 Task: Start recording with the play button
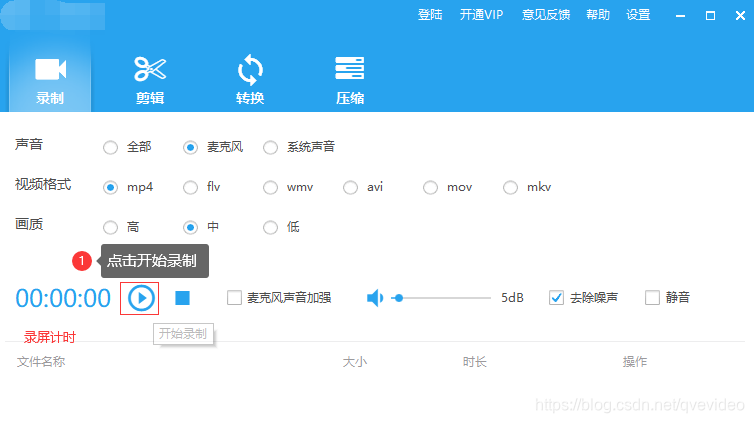[141, 298]
